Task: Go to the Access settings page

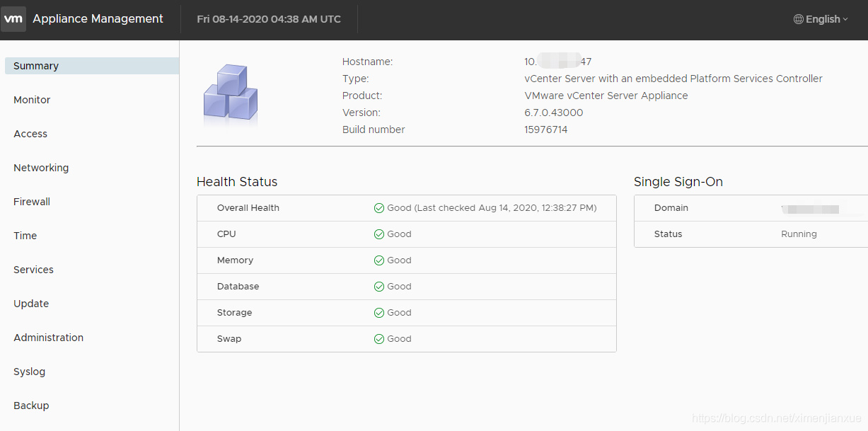Action: [30, 134]
